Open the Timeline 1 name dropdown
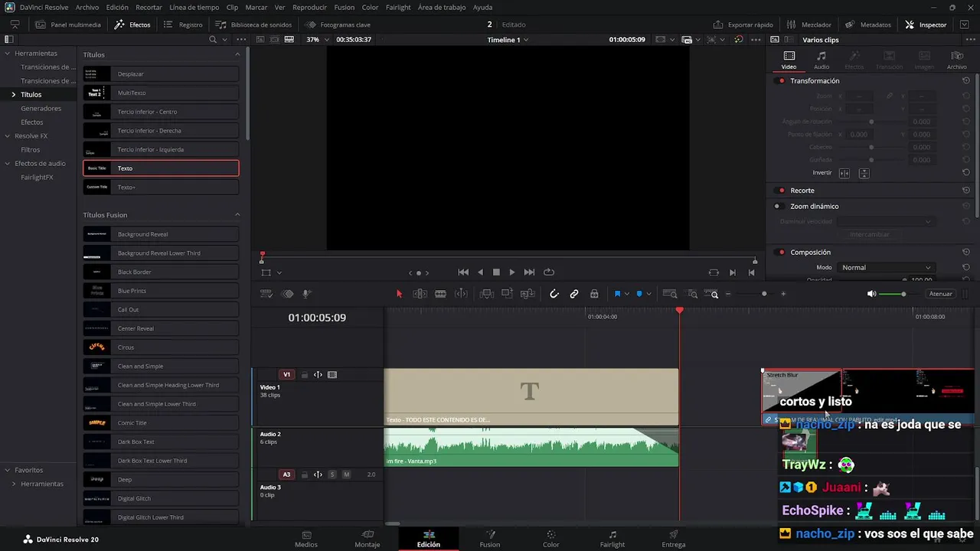980x551 pixels. tap(508, 40)
